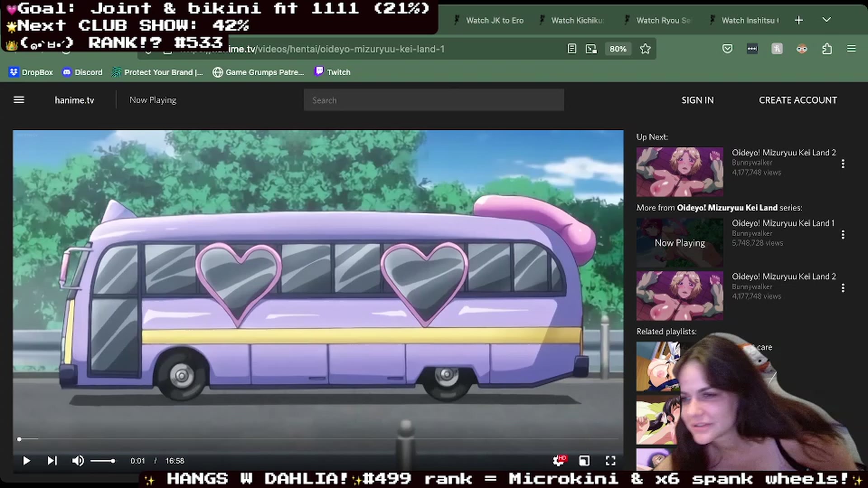Enter fullscreen on the video player
The width and height of the screenshot is (868, 488).
tap(610, 461)
